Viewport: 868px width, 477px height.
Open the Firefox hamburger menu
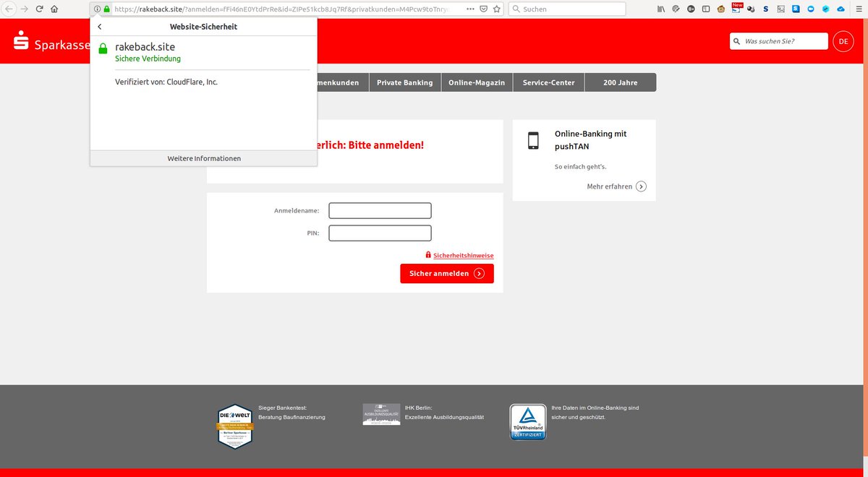859,9
